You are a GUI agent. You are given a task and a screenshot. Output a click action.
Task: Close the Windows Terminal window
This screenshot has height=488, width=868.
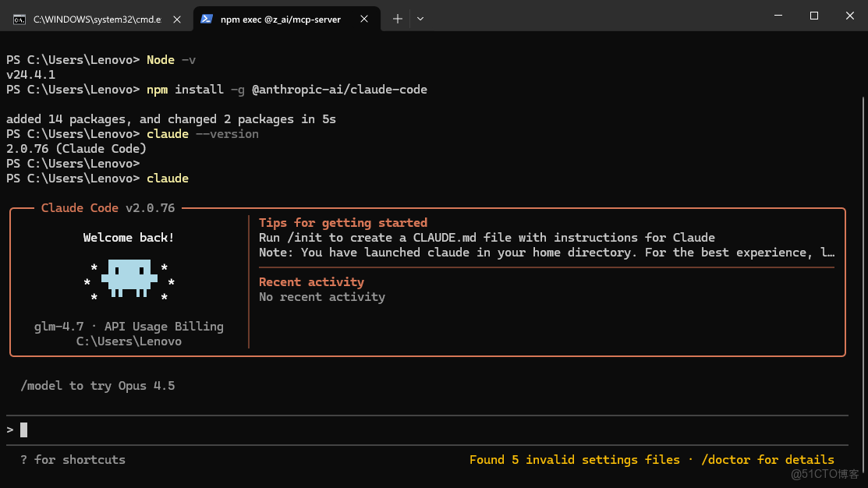[850, 16]
